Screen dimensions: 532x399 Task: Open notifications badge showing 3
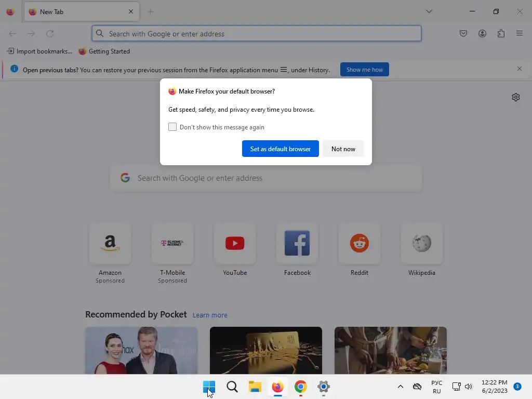517,387
